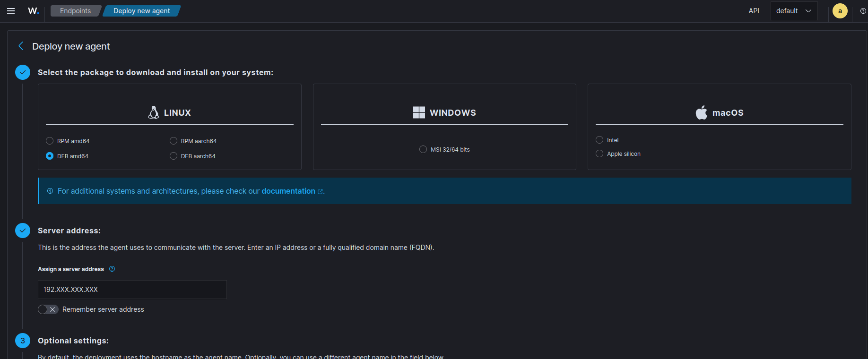
Task: Click Deploy new agent breadcrumb
Action: pyautogui.click(x=142, y=11)
